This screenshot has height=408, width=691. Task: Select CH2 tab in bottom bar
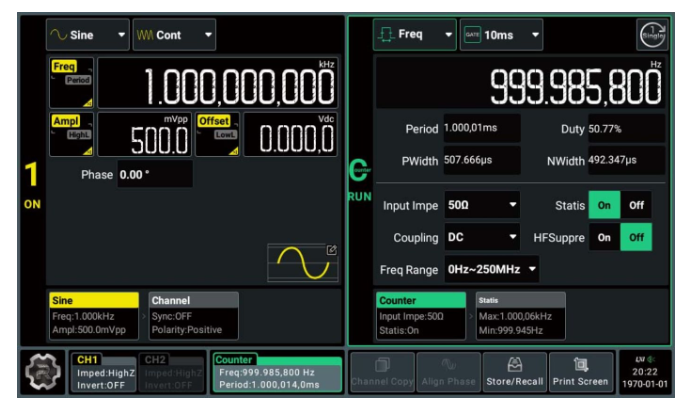pyautogui.click(x=171, y=372)
